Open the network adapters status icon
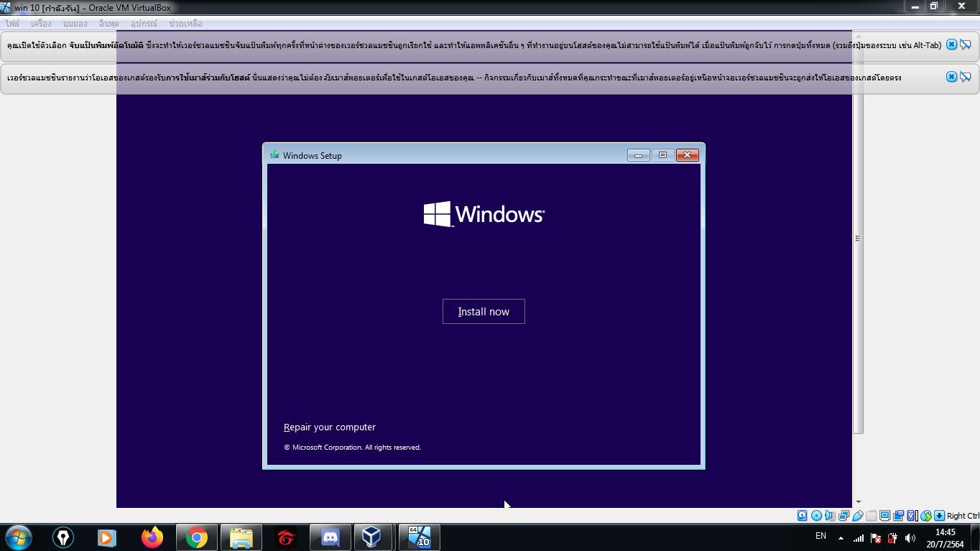This screenshot has height=551, width=980. 843,516
